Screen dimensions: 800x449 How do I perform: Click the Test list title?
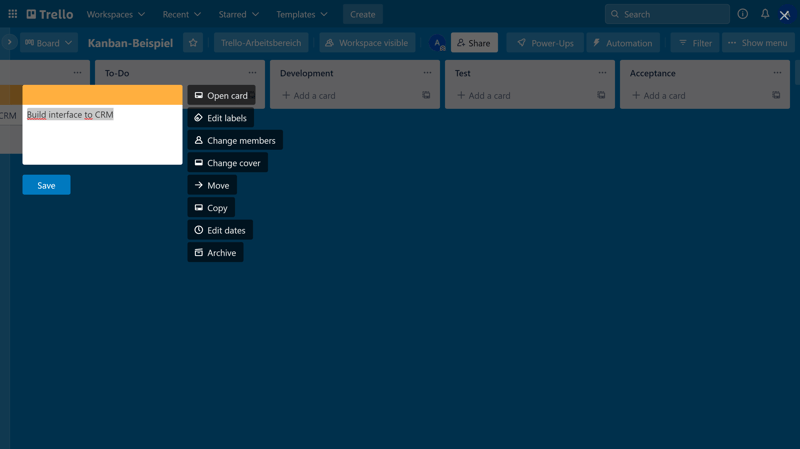tap(462, 73)
